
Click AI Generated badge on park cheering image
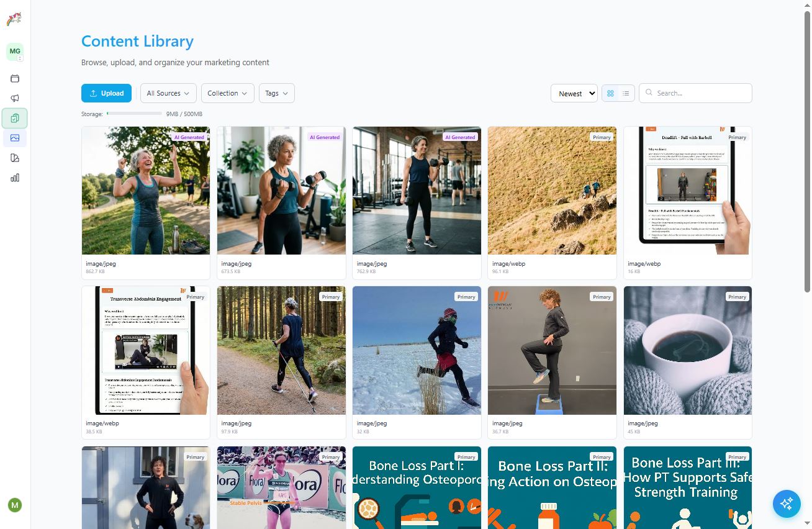tap(189, 137)
